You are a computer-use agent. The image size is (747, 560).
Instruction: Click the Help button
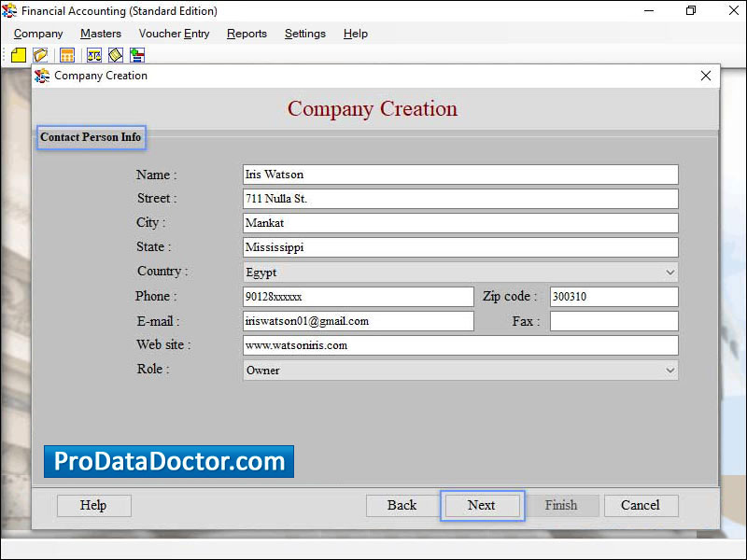coord(93,505)
